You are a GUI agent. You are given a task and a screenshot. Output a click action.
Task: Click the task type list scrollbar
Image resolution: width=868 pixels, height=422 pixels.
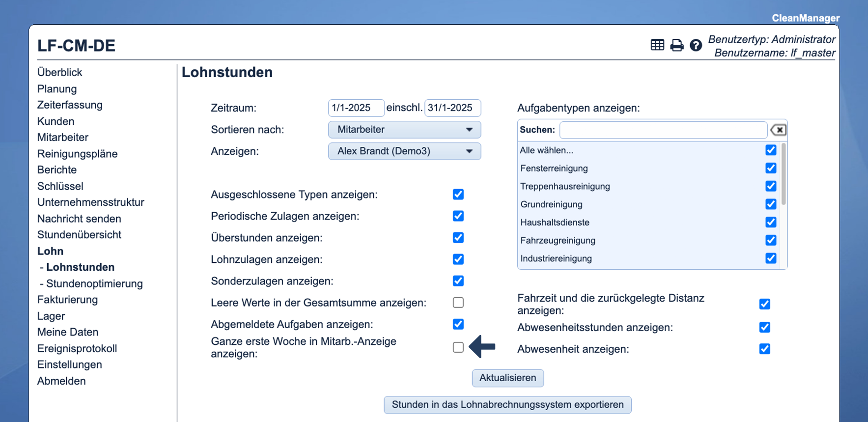click(x=783, y=175)
